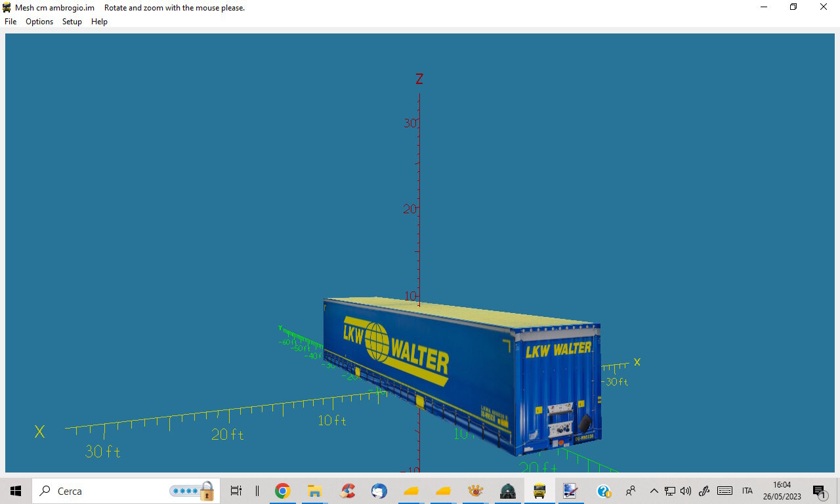This screenshot has width=840, height=504.
Task: Click the Windows Start button
Action: coord(16,491)
